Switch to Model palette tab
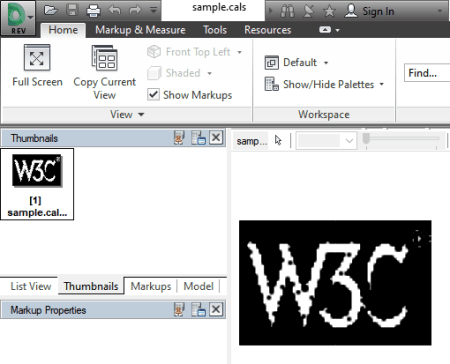The height and width of the screenshot is (364, 450). pyautogui.click(x=198, y=286)
